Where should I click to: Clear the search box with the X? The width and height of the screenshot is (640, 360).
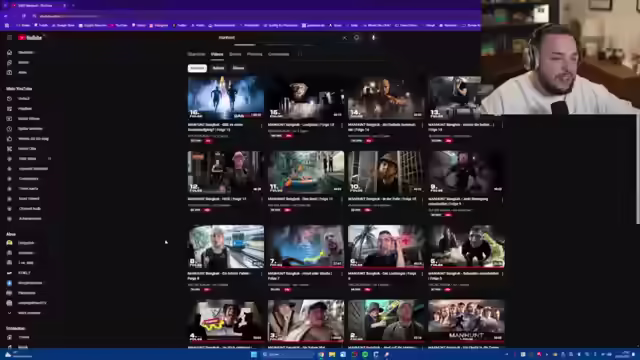point(344,38)
